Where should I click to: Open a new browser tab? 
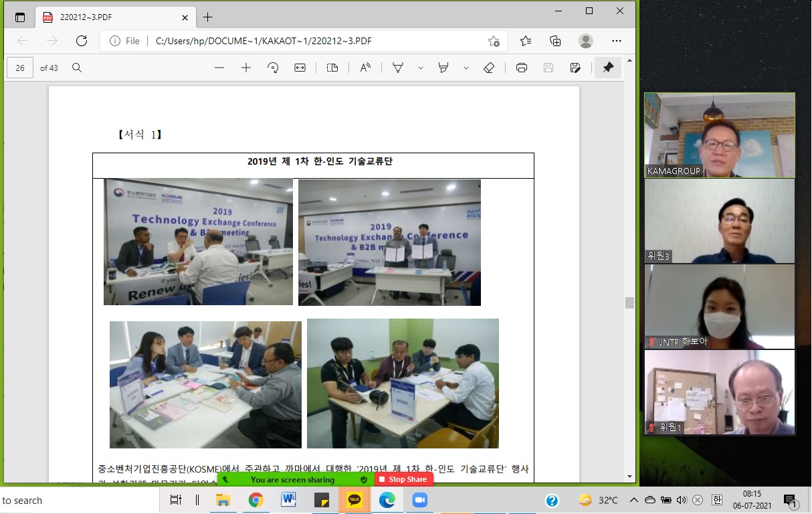pyautogui.click(x=207, y=17)
